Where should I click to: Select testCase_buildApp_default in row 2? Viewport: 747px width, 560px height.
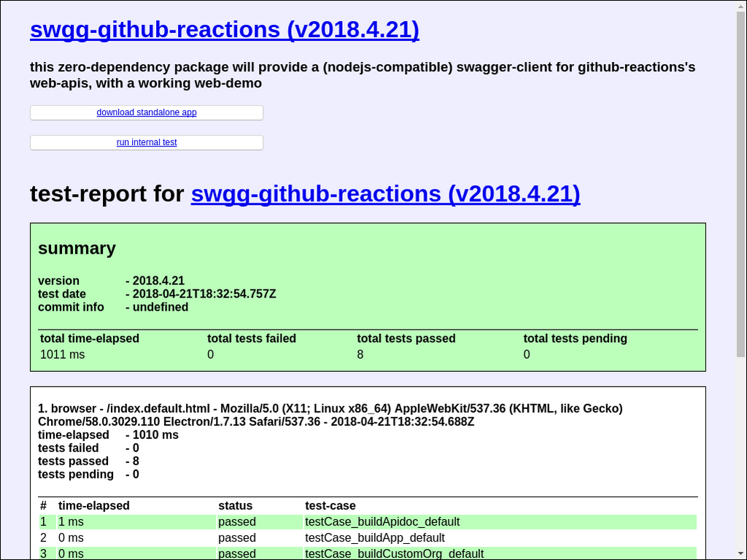(374, 537)
